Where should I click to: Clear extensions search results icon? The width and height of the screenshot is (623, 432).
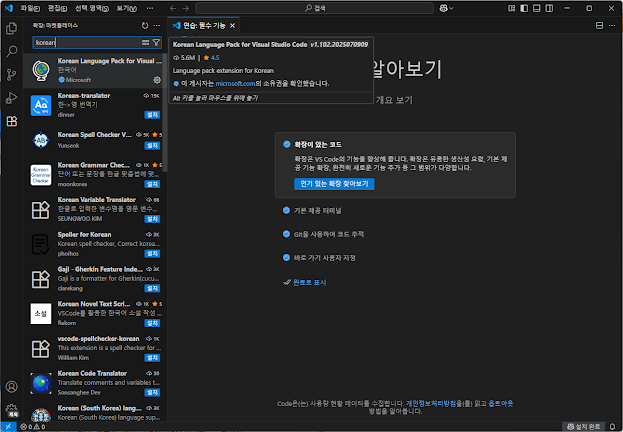click(145, 43)
